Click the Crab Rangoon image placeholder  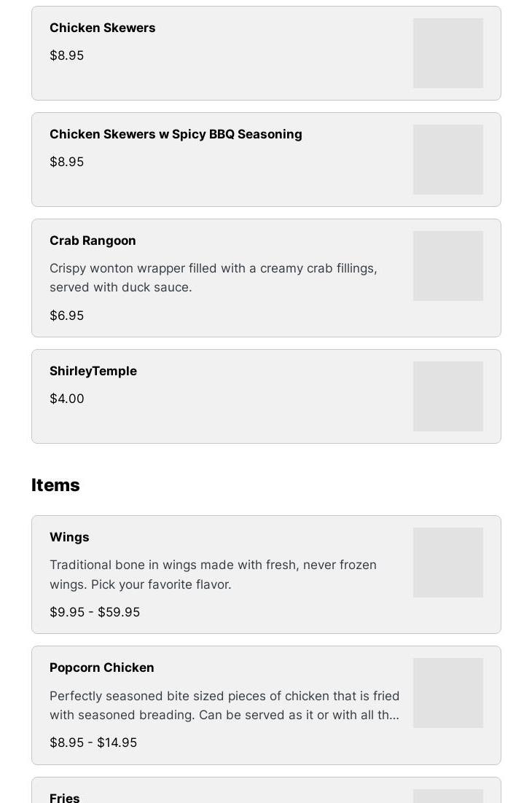(x=448, y=266)
